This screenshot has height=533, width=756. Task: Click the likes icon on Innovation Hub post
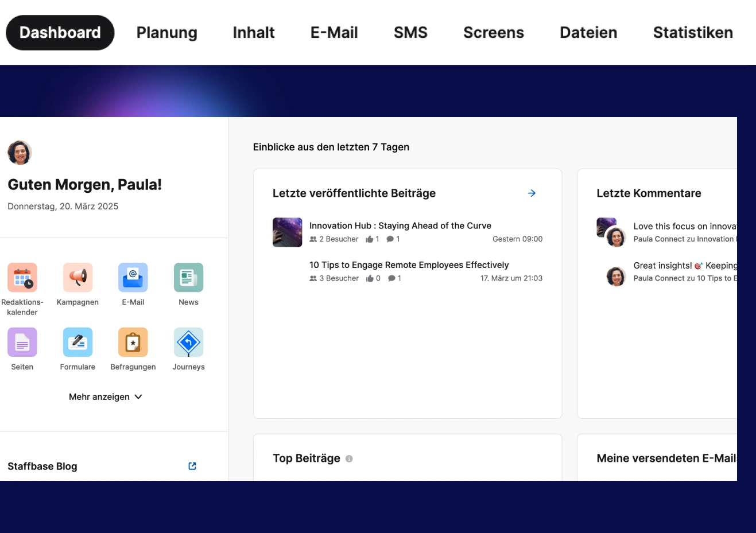(x=370, y=239)
